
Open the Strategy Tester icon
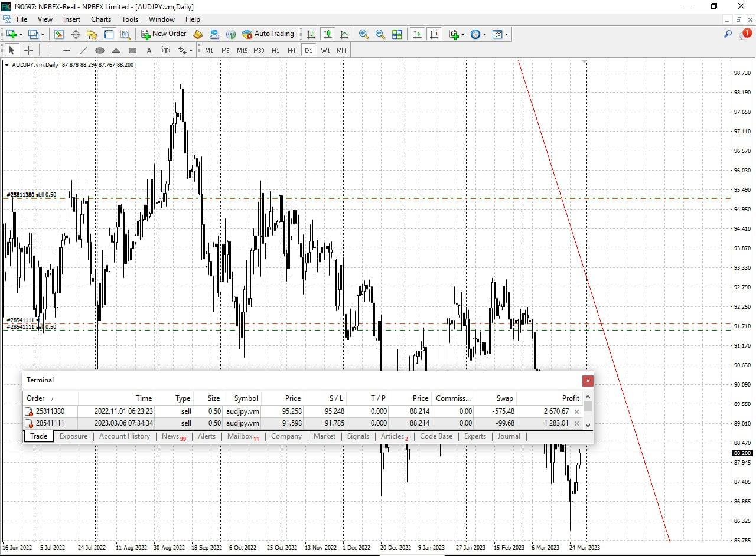(x=125, y=34)
